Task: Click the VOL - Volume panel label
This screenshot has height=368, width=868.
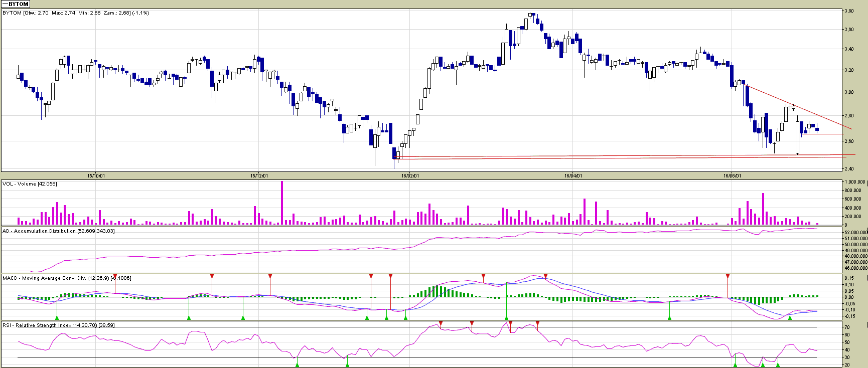Action: coord(30,184)
